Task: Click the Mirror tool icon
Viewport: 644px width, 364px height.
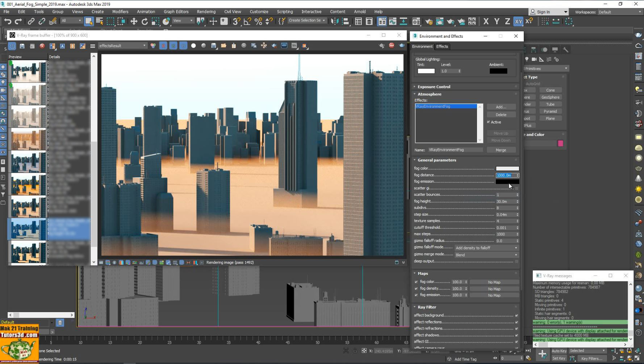Action: point(335,21)
